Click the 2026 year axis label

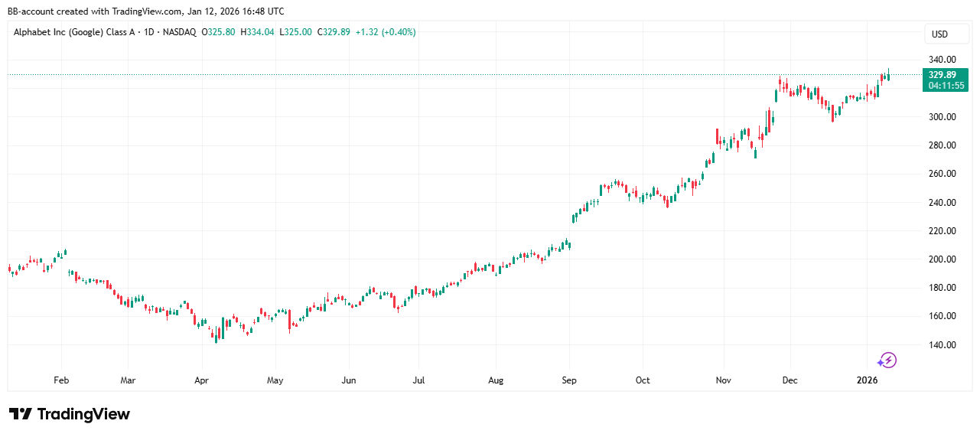(866, 380)
